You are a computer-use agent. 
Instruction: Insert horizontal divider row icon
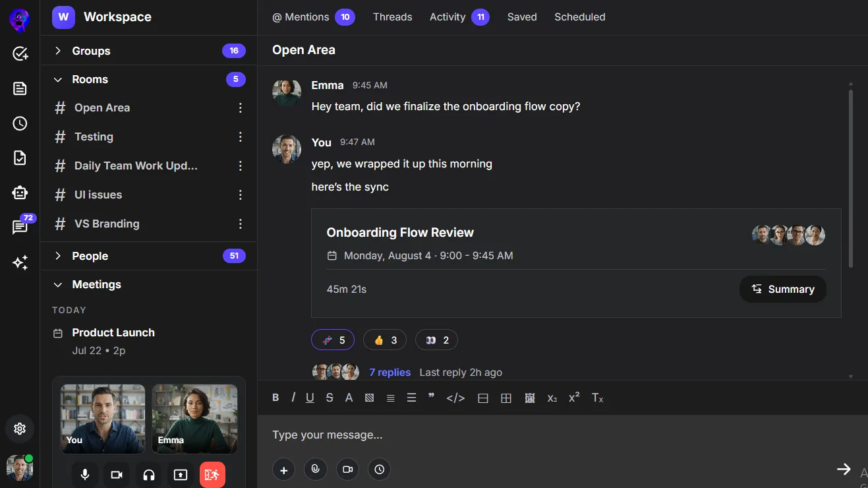[482, 398]
